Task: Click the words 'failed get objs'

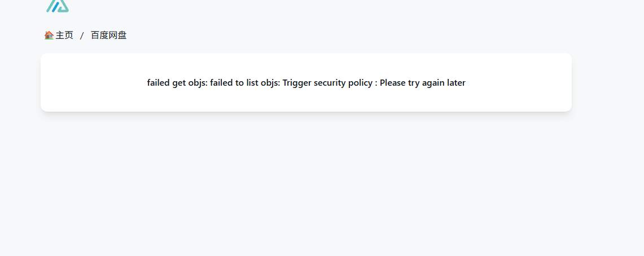Action: coord(177,83)
